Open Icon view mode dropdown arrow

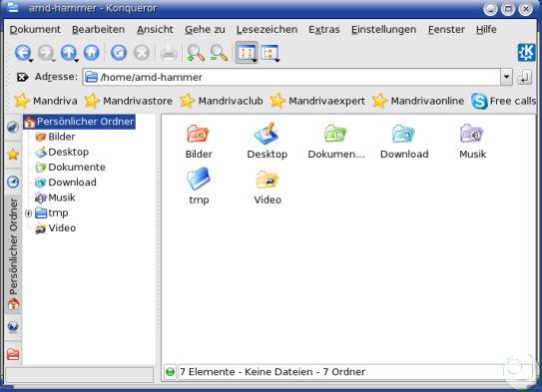tap(255, 61)
